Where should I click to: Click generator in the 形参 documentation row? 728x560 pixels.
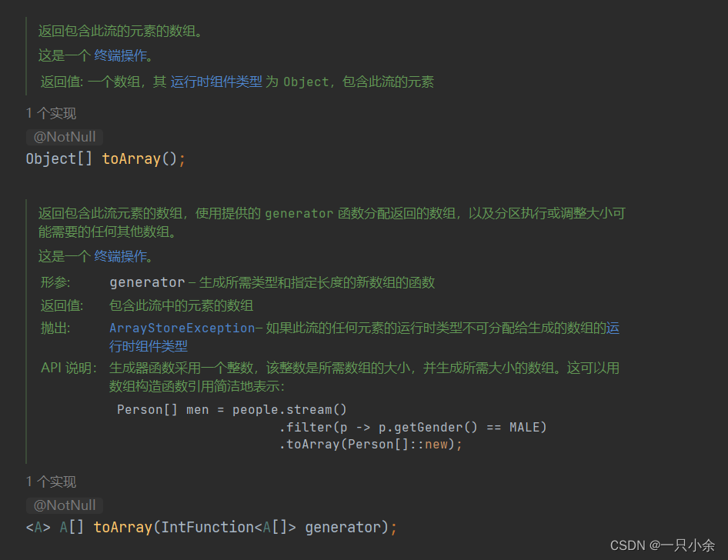(147, 282)
